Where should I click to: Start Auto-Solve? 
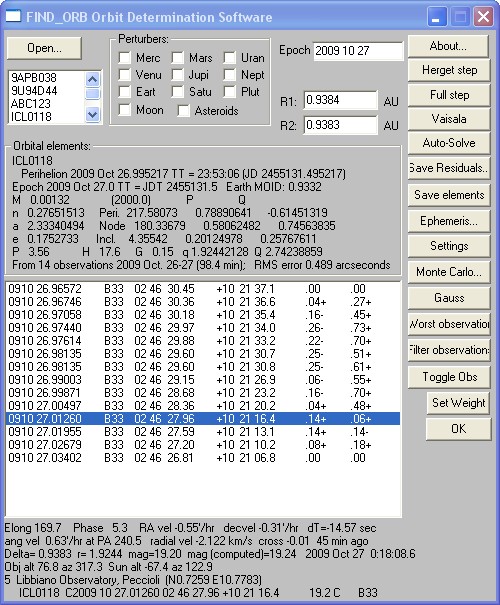point(449,143)
